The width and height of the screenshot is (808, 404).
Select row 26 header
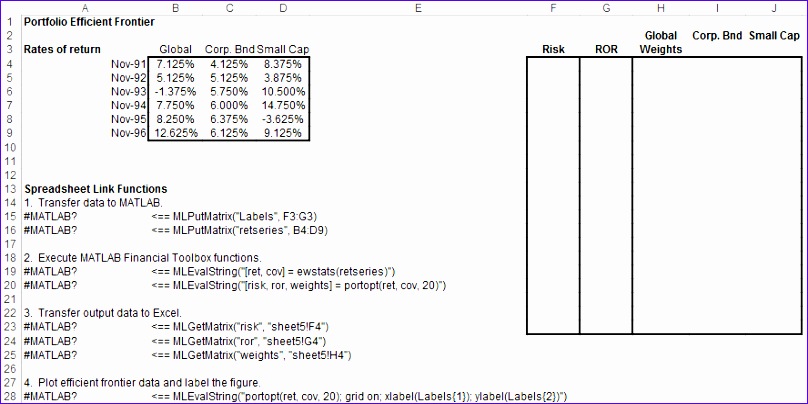[10, 369]
